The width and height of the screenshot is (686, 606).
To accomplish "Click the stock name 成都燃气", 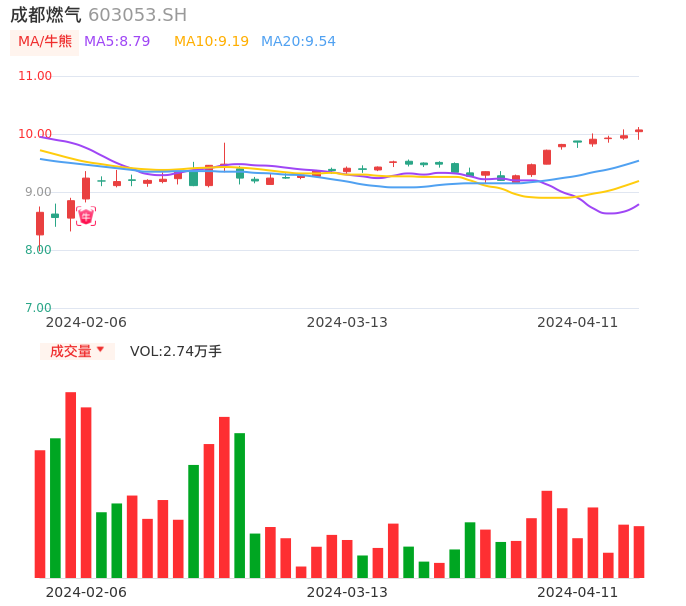I will 46,15.
